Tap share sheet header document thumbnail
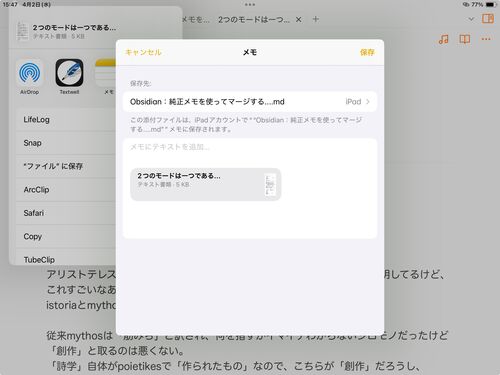The height and width of the screenshot is (375, 500). pyautogui.click(x=22, y=31)
